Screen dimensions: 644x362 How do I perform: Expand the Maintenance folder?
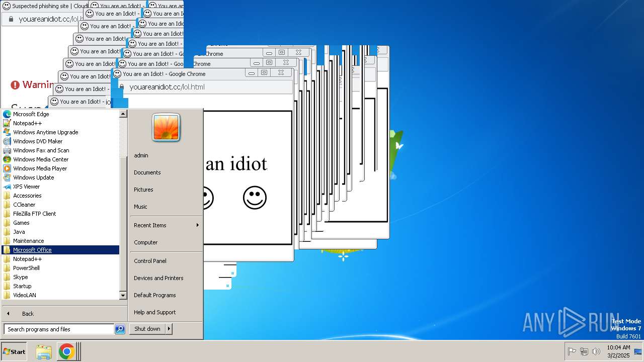coord(60,241)
